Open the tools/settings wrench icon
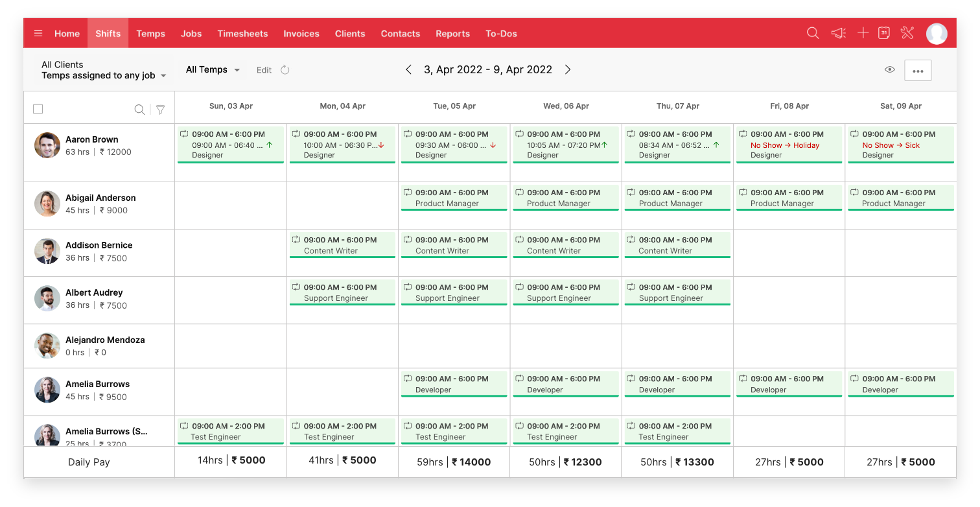 tap(907, 32)
